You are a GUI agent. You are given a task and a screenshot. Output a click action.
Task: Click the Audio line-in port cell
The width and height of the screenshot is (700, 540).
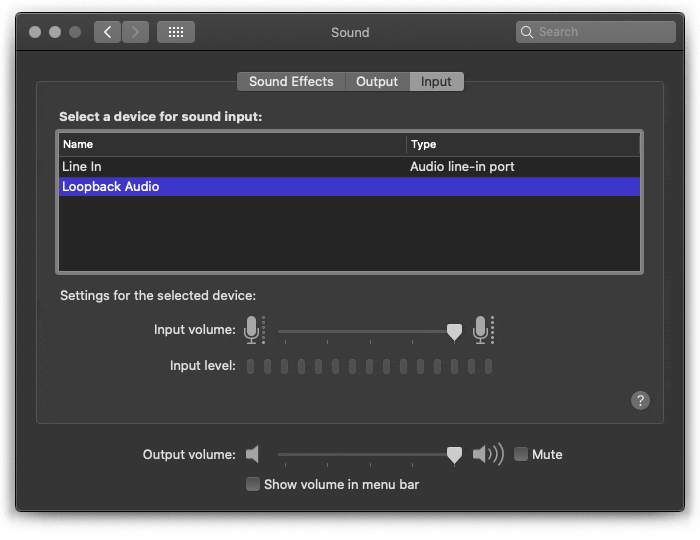pos(462,166)
